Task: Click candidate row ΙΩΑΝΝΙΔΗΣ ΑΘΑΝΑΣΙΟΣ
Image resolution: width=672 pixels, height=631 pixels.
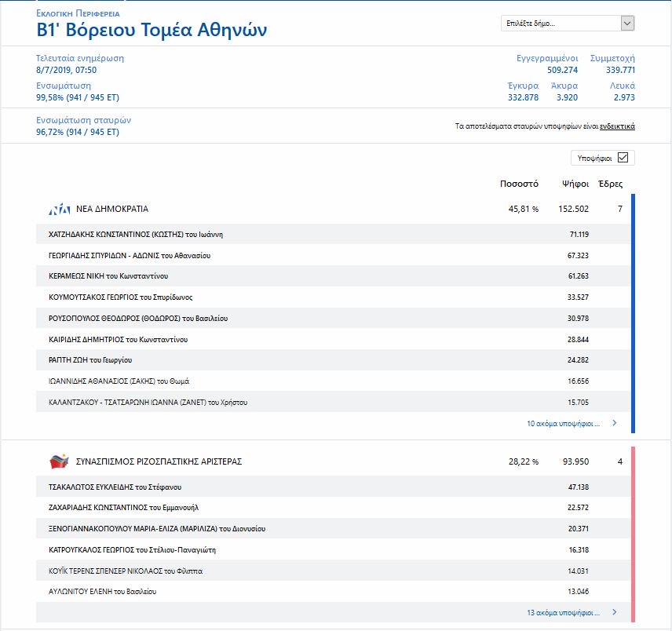Action: point(333,381)
